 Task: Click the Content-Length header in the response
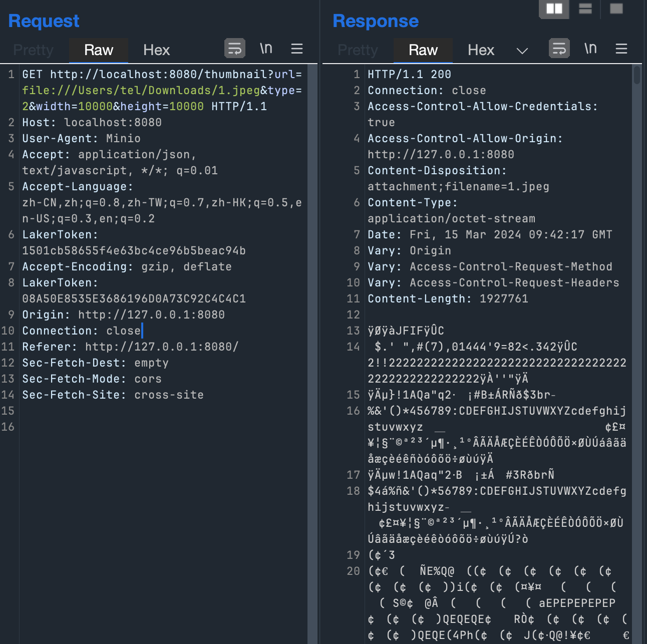pos(448,299)
